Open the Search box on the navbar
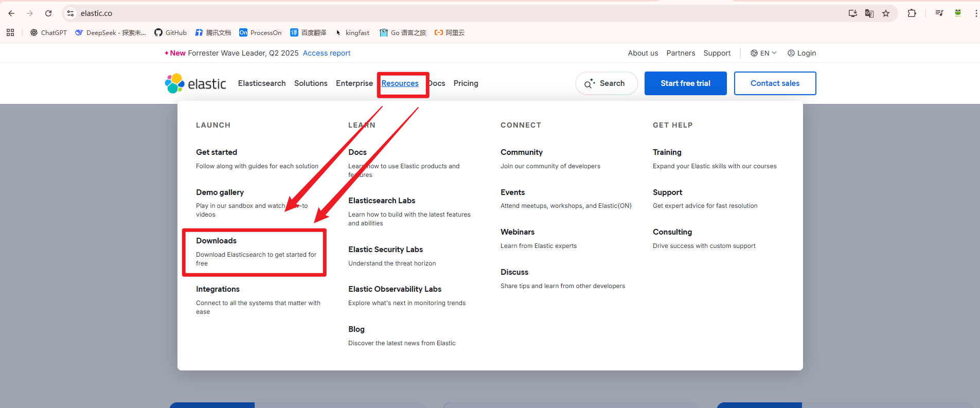 click(x=607, y=83)
